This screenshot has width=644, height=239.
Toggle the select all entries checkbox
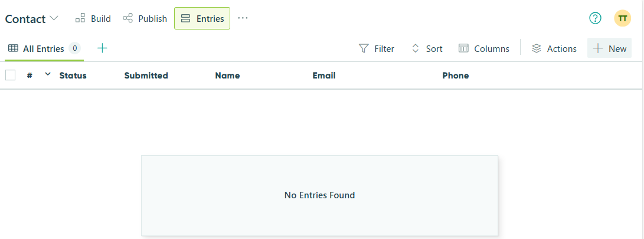10,75
